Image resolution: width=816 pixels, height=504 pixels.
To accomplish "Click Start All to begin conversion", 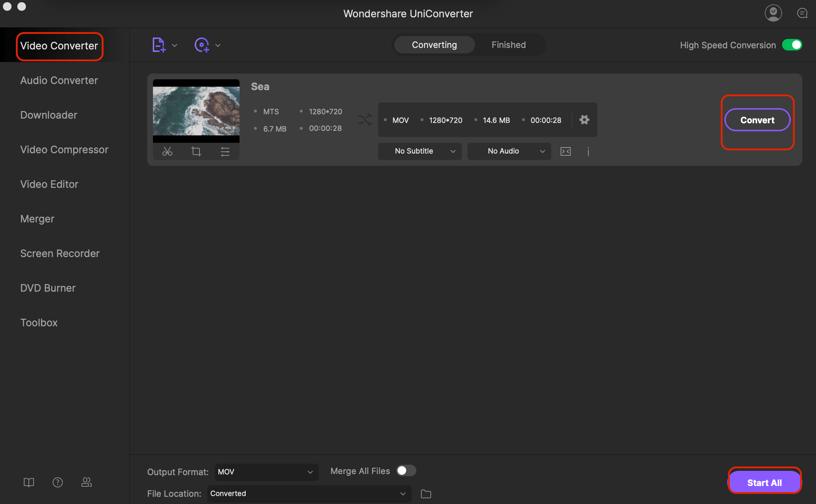I will point(765,482).
